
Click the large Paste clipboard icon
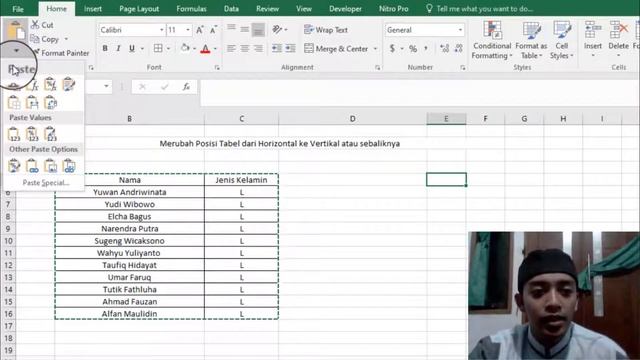tap(16, 31)
